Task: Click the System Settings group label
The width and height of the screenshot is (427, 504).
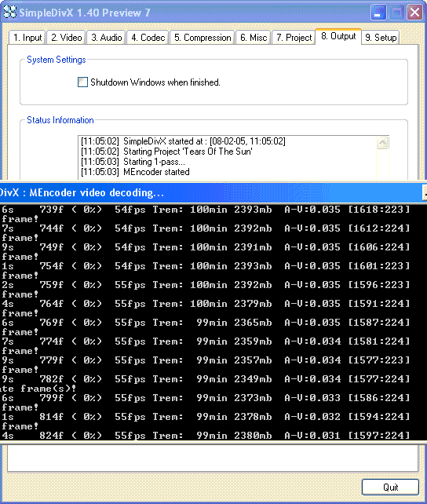Action: pyautogui.click(x=57, y=60)
